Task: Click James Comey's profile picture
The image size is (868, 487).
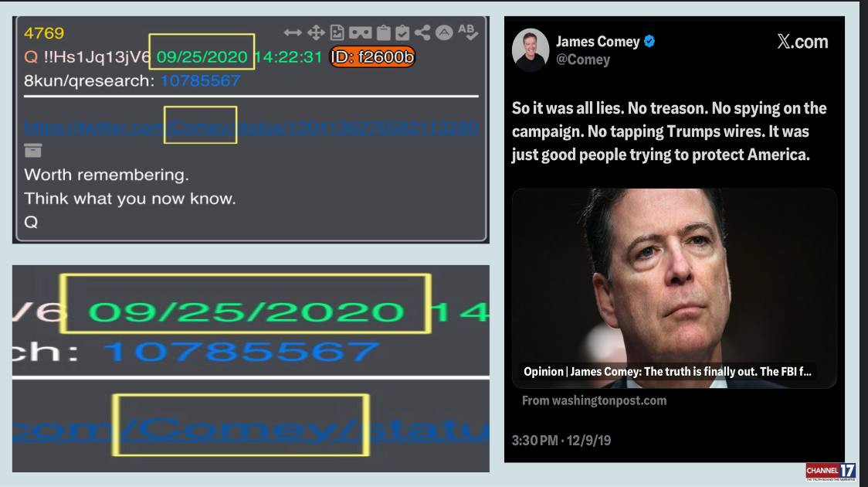Action: (531, 50)
